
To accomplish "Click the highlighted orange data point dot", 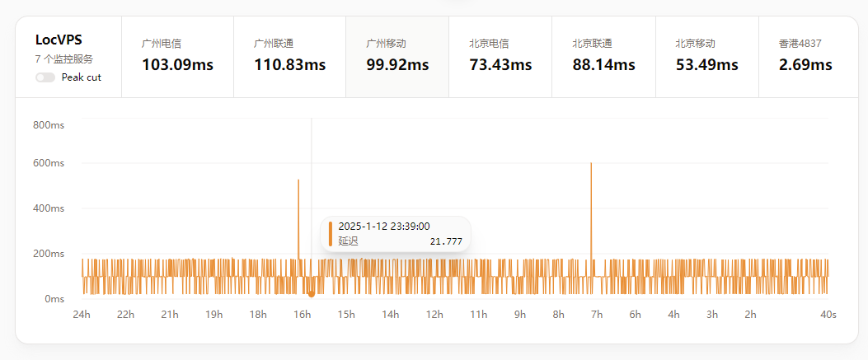I will (x=311, y=293).
